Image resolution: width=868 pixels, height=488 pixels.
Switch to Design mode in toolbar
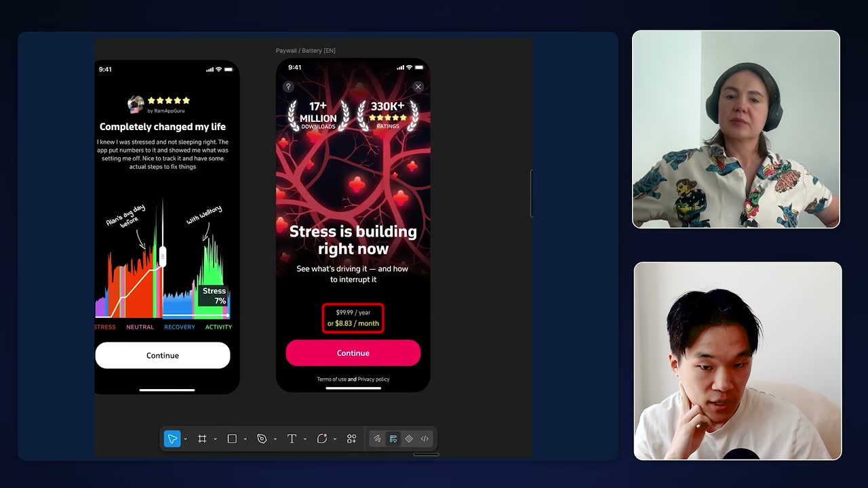pos(393,439)
